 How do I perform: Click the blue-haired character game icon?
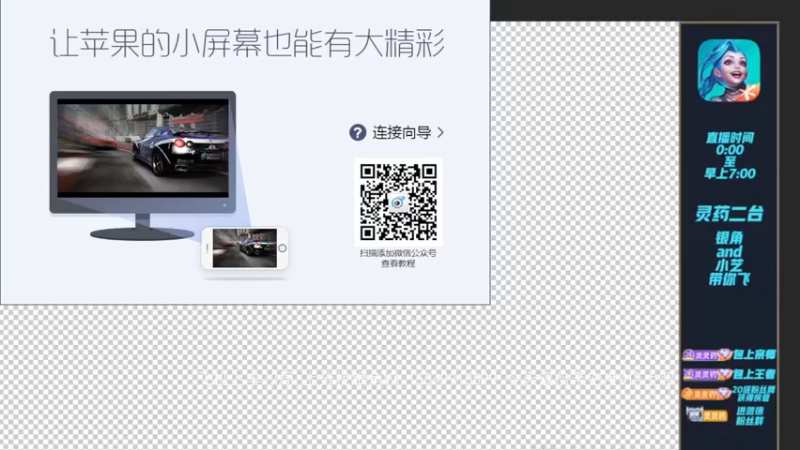coord(729,70)
